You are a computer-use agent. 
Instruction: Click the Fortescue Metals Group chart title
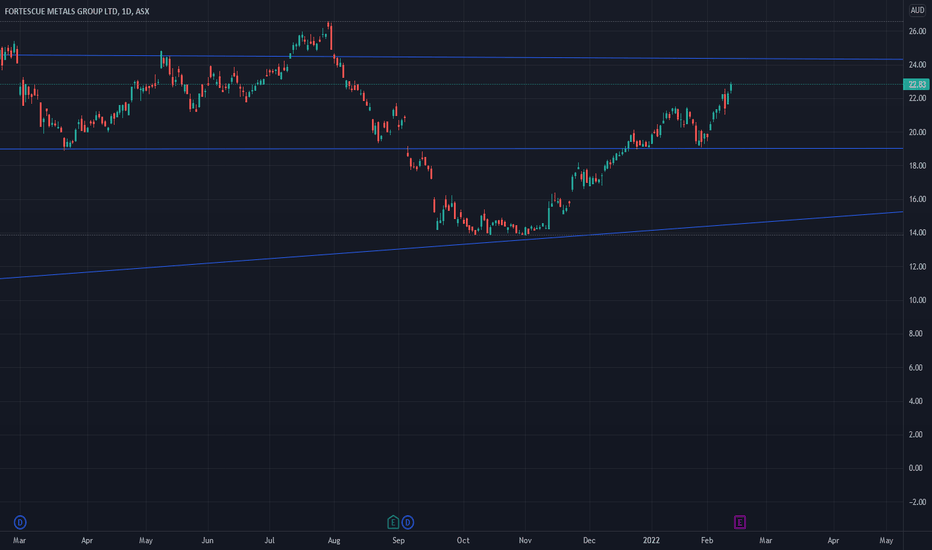pyautogui.click(x=77, y=11)
